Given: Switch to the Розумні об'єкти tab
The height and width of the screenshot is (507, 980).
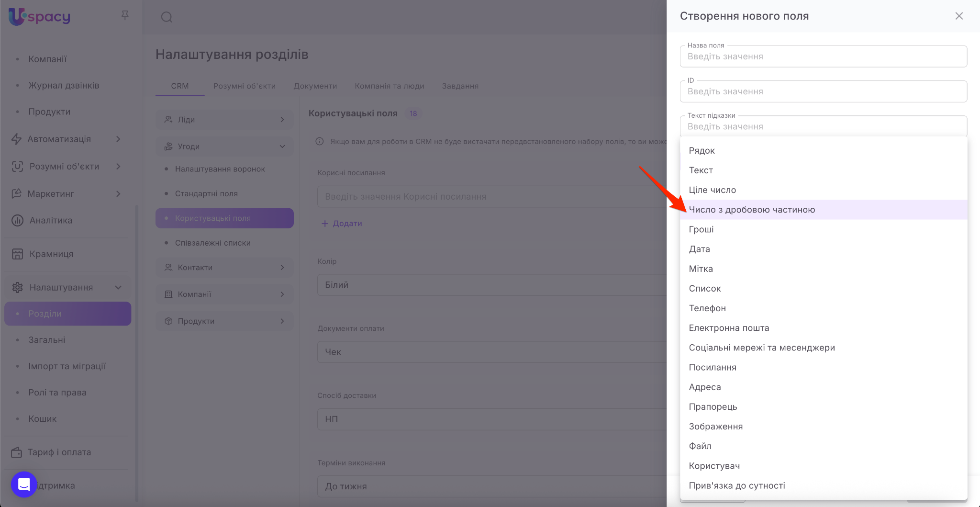Looking at the screenshot, I should pyautogui.click(x=244, y=86).
